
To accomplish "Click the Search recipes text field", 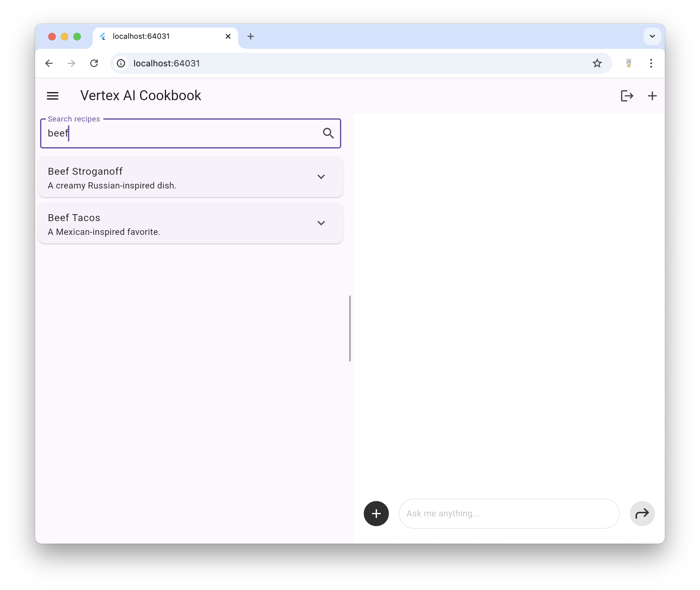I will [x=181, y=133].
